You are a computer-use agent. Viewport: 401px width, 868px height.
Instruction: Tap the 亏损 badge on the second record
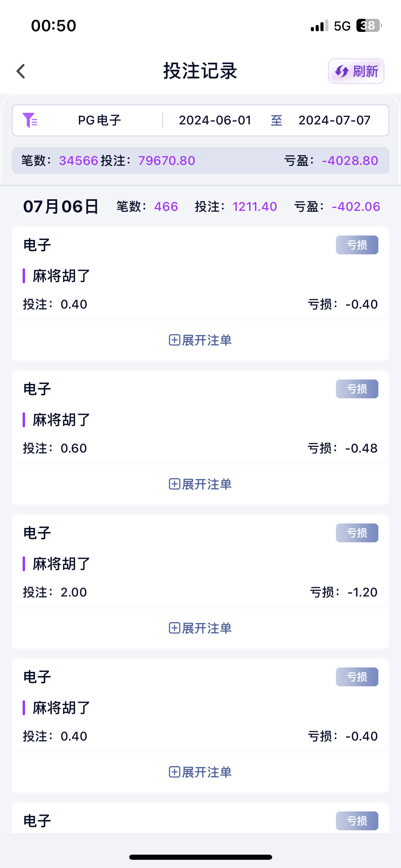tap(357, 389)
